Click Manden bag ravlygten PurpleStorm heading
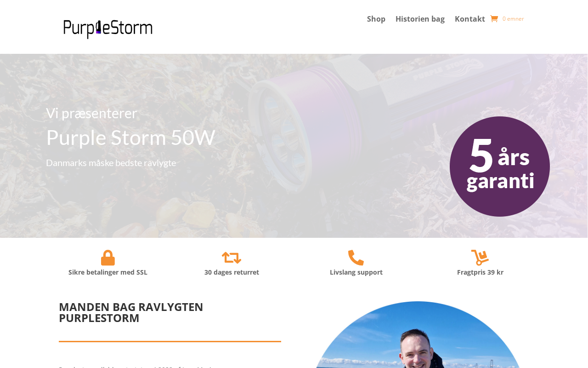Screen dimensions: 588x368 click(x=131, y=312)
